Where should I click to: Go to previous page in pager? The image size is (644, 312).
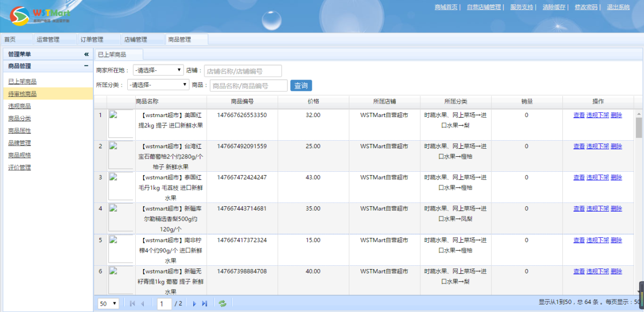143,303
